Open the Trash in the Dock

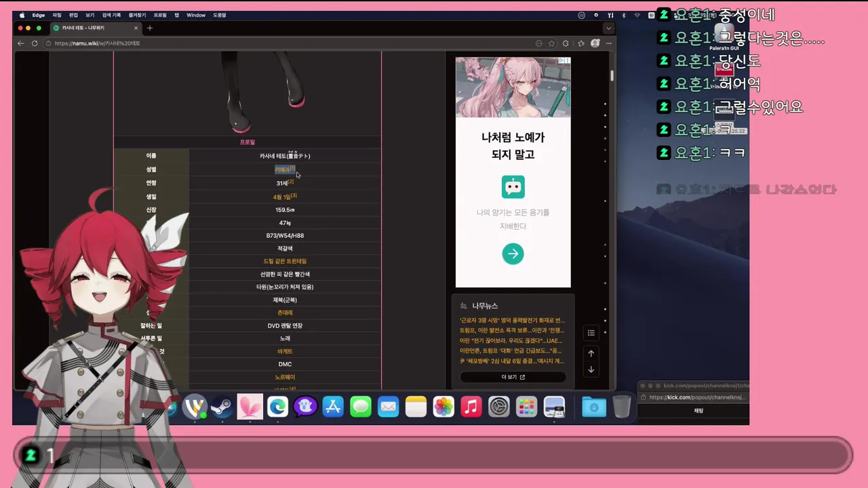[622, 407]
